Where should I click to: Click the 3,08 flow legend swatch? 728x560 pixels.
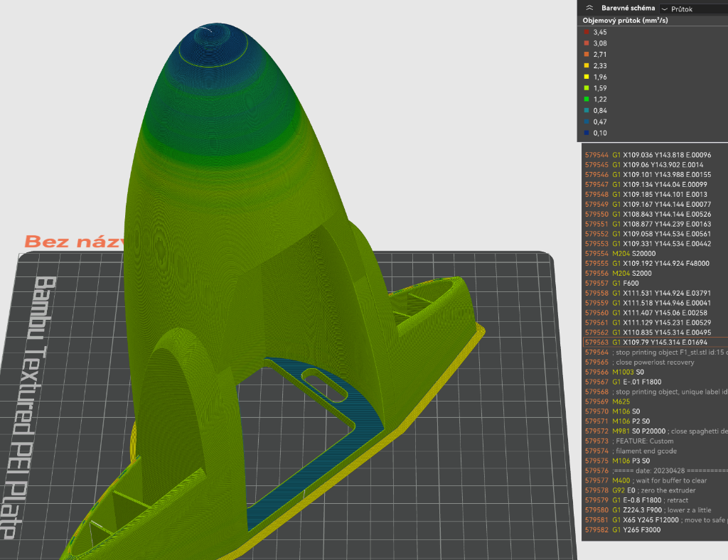tap(587, 43)
